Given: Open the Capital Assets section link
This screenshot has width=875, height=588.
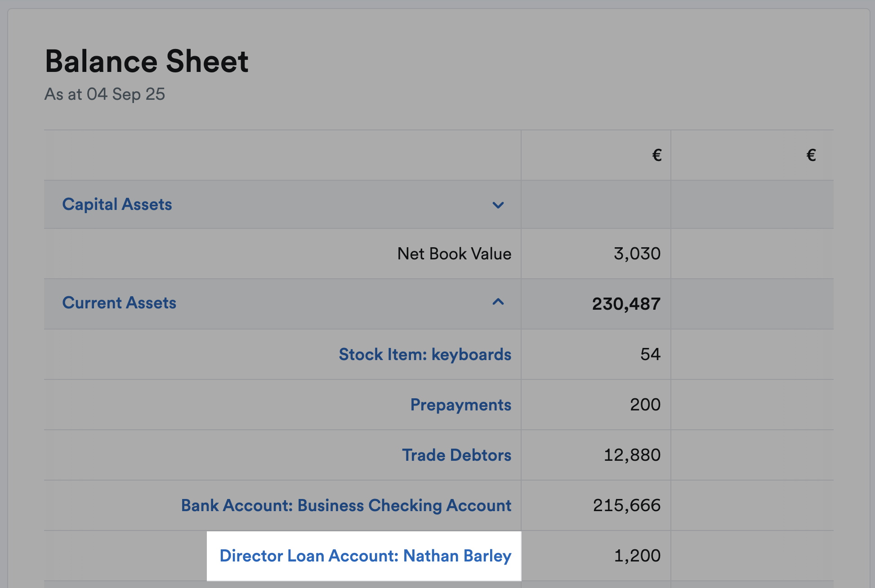Looking at the screenshot, I should 117,205.
